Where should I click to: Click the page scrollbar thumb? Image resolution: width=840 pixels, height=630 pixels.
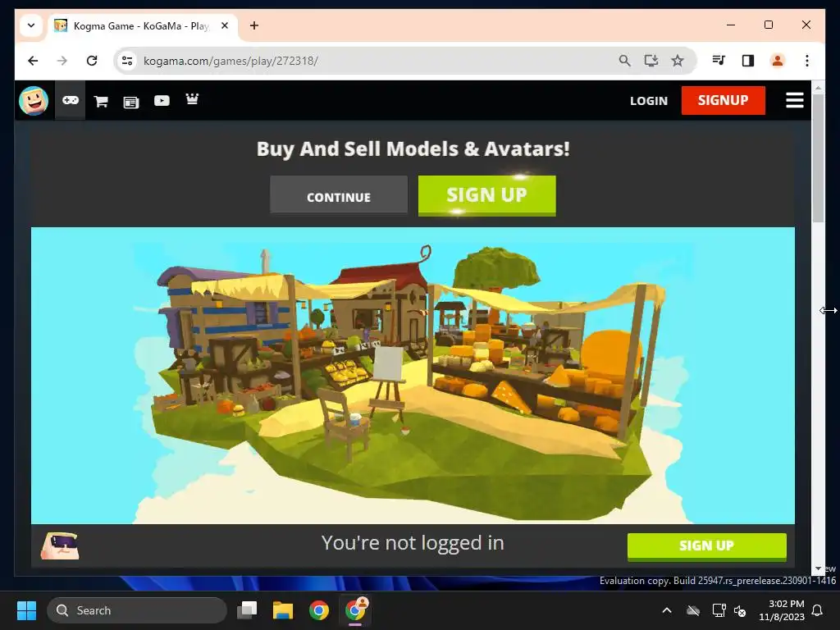[818, 158]
